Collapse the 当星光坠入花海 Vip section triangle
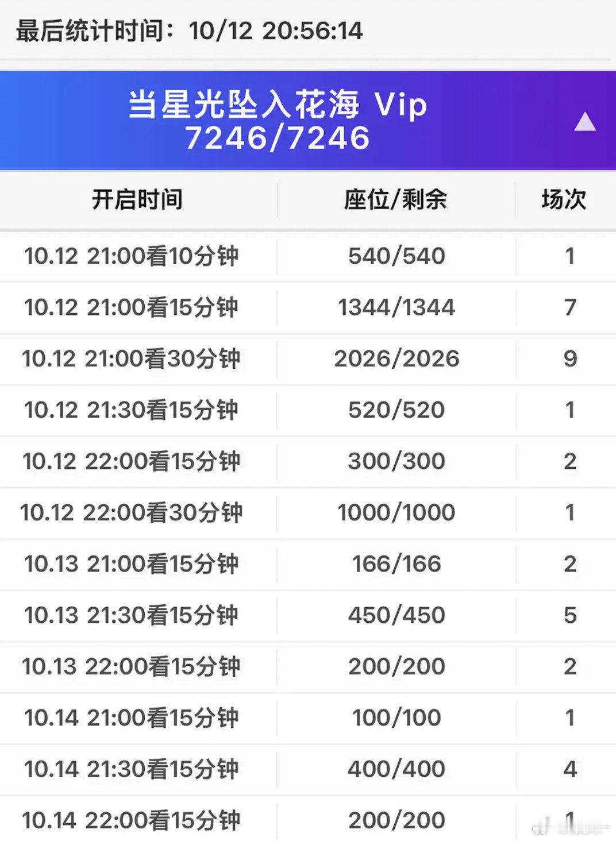 [x=585, y=122]
